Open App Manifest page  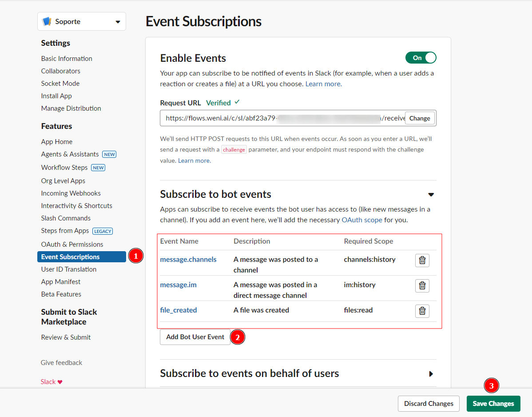coord(61,282)
